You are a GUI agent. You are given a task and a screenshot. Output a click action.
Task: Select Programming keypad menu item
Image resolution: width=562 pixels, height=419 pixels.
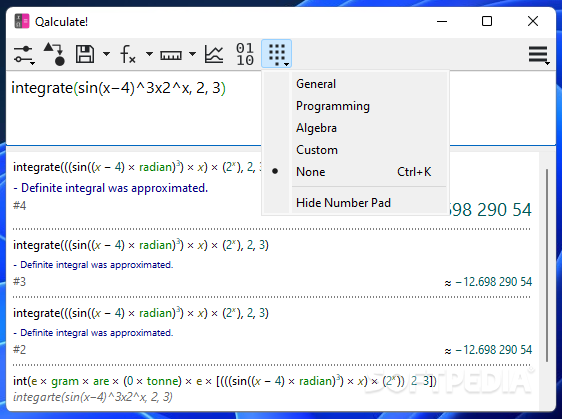tap(369, 106)
